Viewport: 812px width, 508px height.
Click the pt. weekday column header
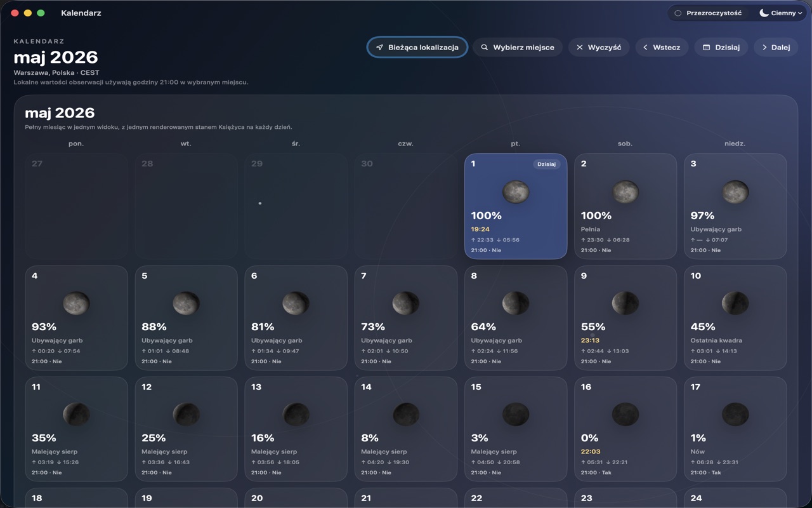coord(515,144)
